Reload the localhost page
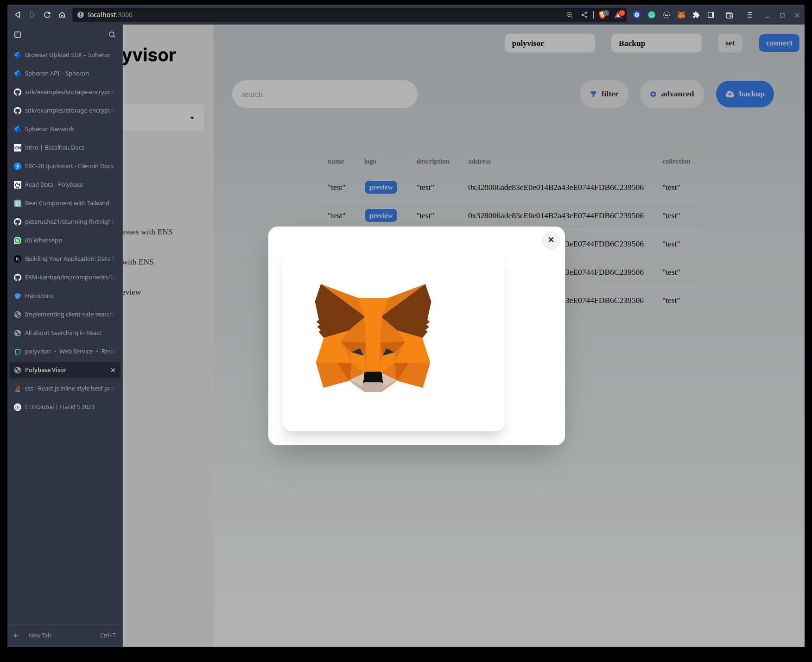The height and width of the screenshot is (662, 812). click(x=47, y=15)
